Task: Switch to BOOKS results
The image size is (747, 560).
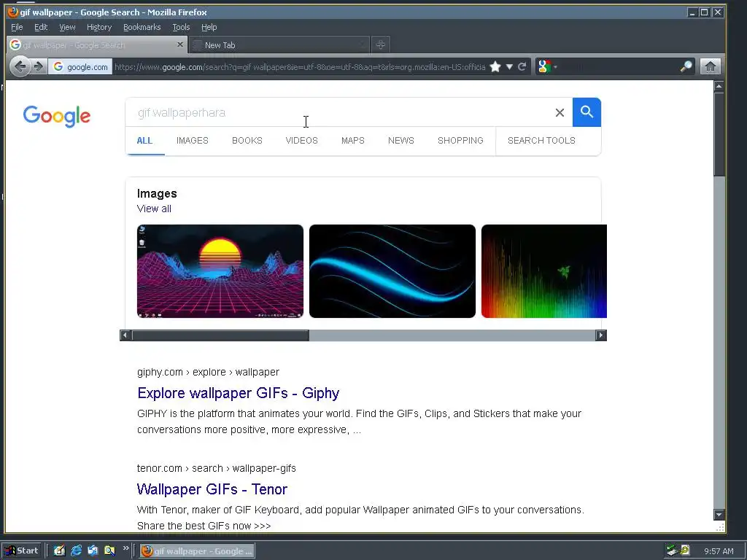Action: click(247, 141)
